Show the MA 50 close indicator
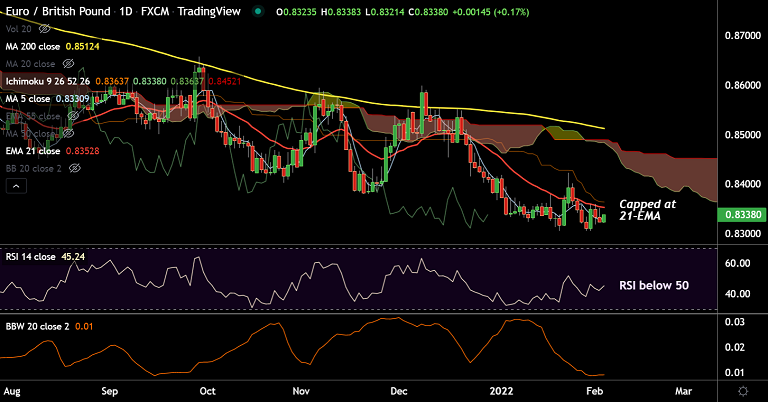 (68, 133)
